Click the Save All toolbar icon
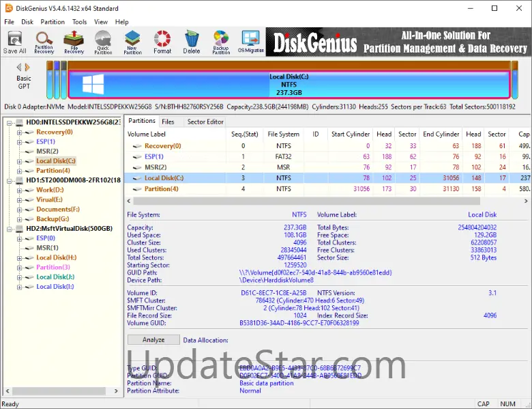The width and height of the screenshot is (532, 409). click(14, 42)
